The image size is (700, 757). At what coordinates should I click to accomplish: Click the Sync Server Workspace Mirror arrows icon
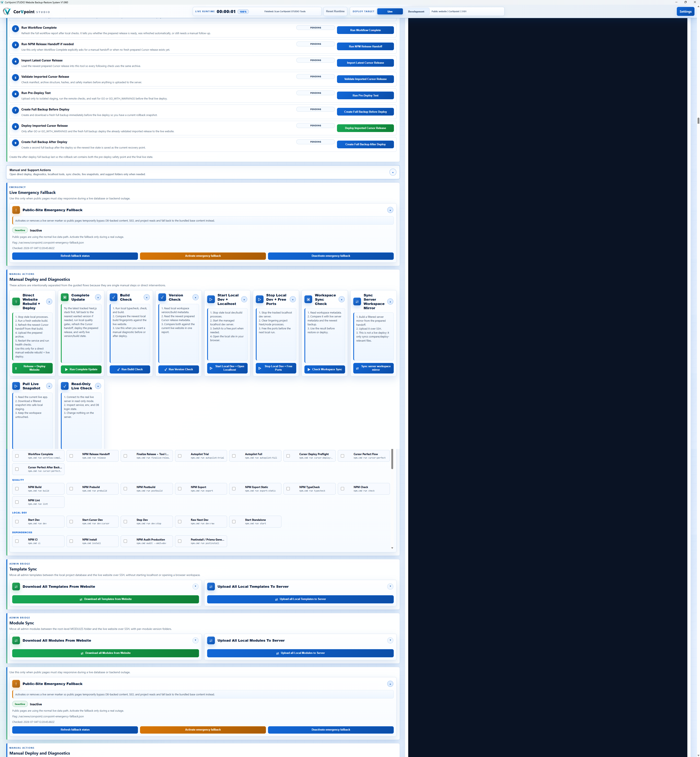[357, 301]
